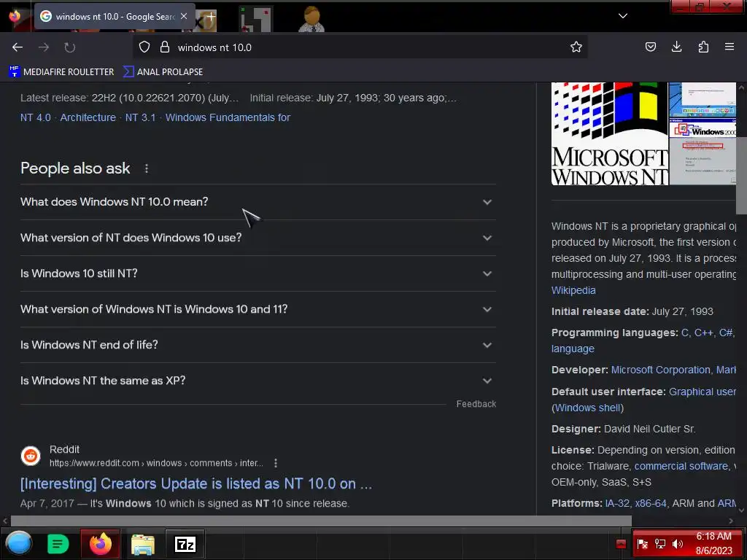Open 7-Zip from the taskbar
This screenshot has width=747, height=560.
point(185,544)
